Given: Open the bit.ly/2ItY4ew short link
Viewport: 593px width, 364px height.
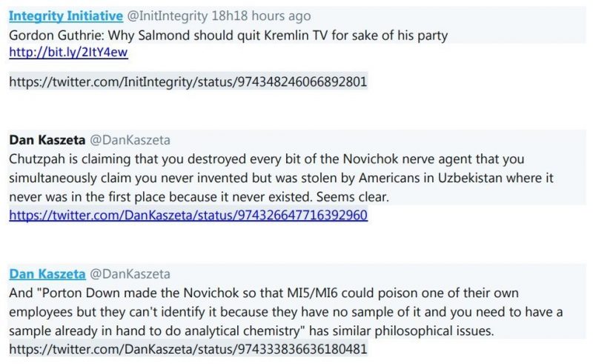Looking at the screenshot, I should pos(53,53).
